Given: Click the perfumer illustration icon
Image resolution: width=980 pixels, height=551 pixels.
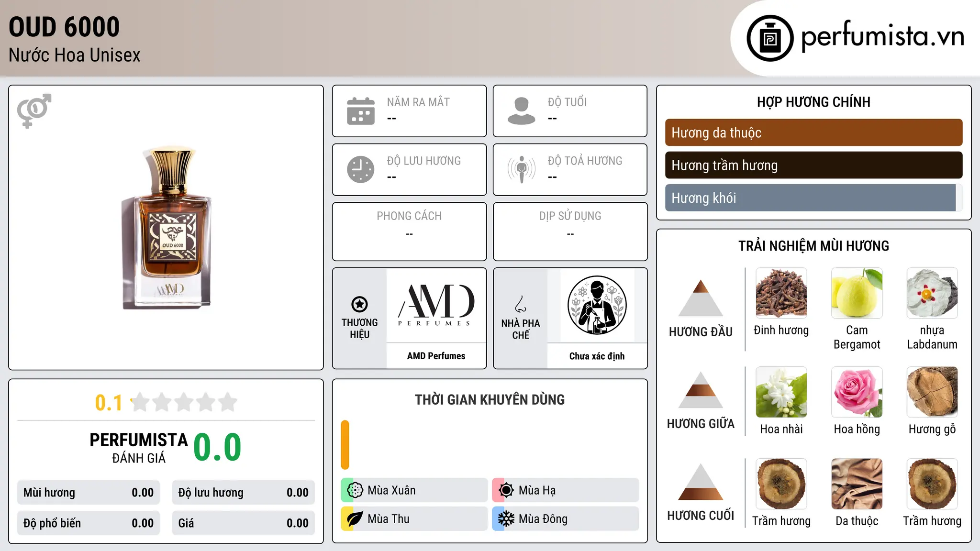Looking at the screenshot, I should pos(597,305).
